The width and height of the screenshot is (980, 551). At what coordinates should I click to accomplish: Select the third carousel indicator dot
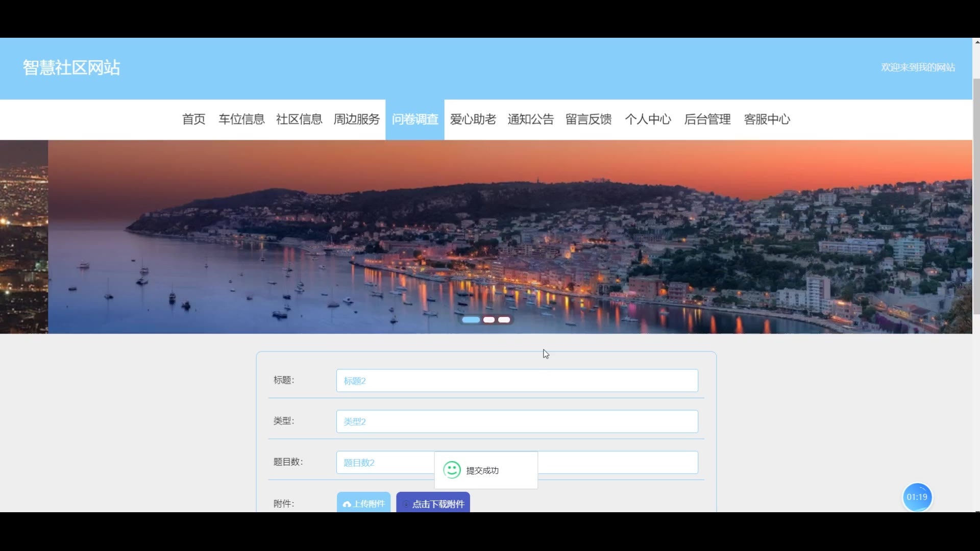pos(504,320)
